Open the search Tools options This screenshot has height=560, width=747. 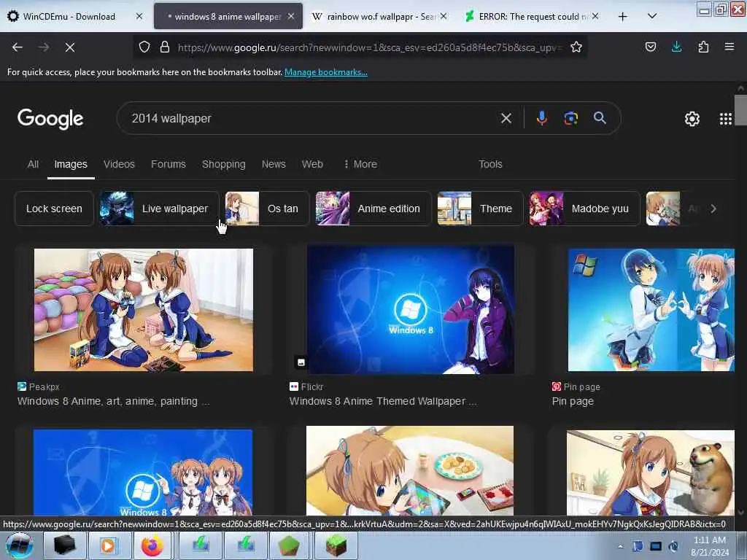click(x=490, y=164)
